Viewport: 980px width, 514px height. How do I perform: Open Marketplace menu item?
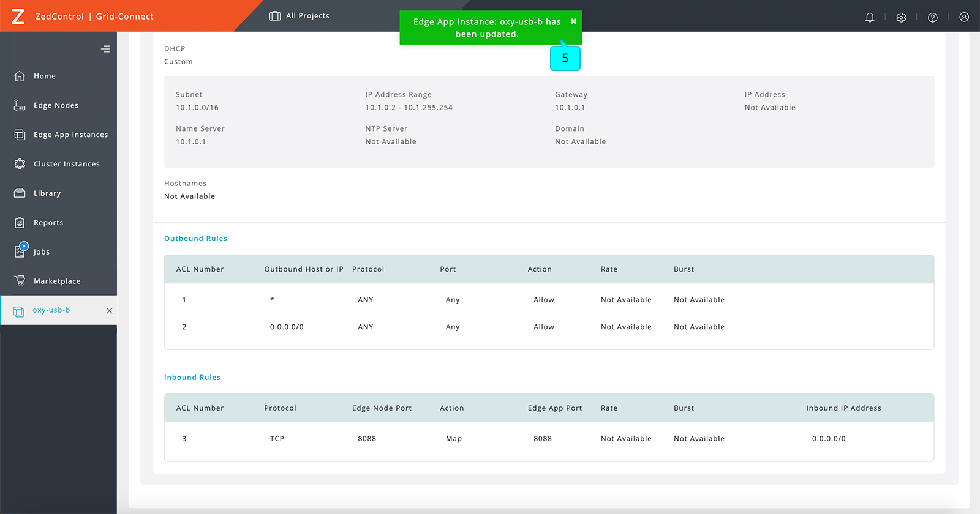pyautogui.click(x=57, y=281)
